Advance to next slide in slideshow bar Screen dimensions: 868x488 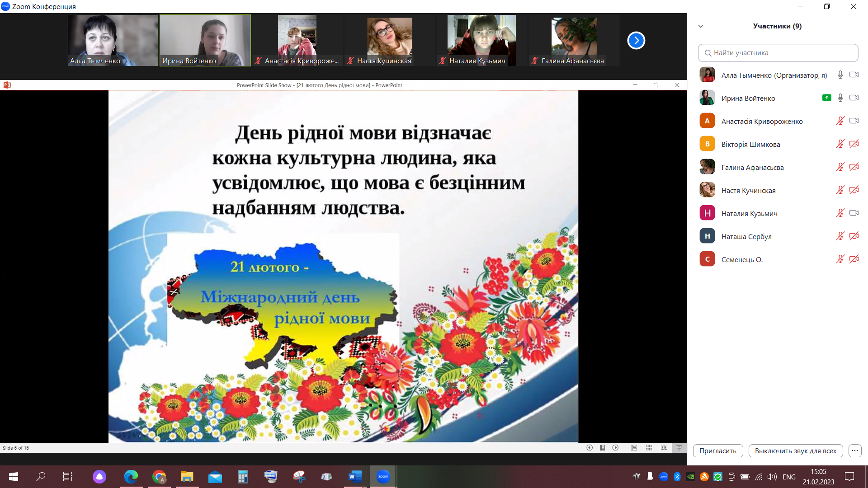click(x=615, y=448)
